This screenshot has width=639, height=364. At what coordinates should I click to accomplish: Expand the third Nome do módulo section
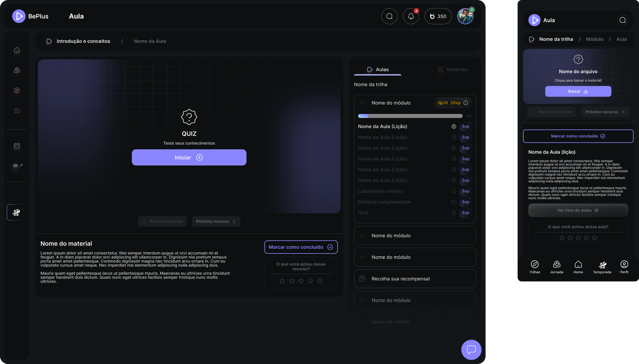tap(415, 257)
